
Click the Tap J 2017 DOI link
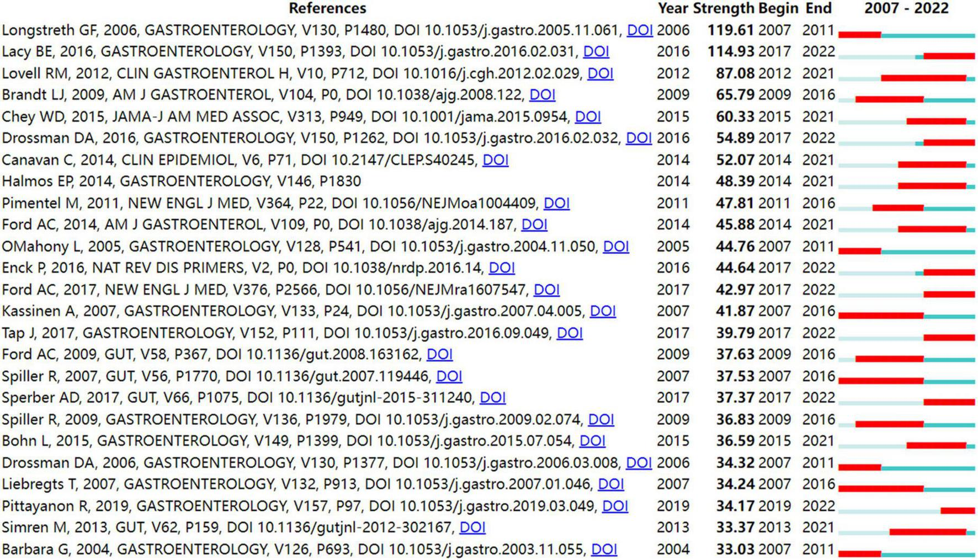click(570, 333)
